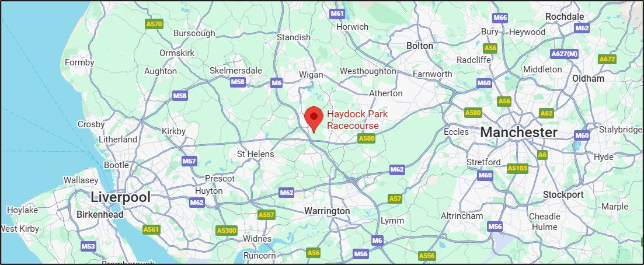This screenshot has height=265, width=644.
Task: Click the M61 motorway shield near Horwich
Action: pos(337,14)
